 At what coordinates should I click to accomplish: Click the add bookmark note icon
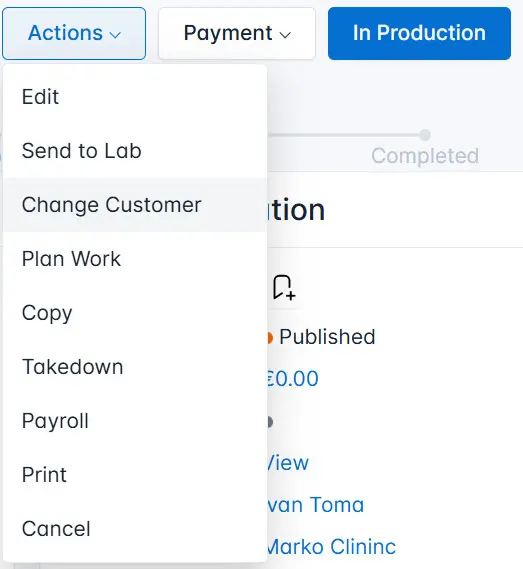pyautogui.click(x=284, y=287)
